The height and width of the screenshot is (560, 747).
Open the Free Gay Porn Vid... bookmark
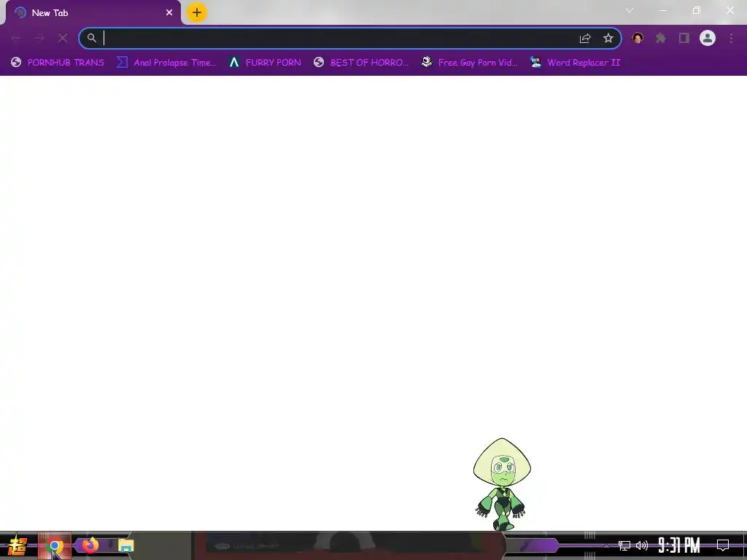point(469,63)
